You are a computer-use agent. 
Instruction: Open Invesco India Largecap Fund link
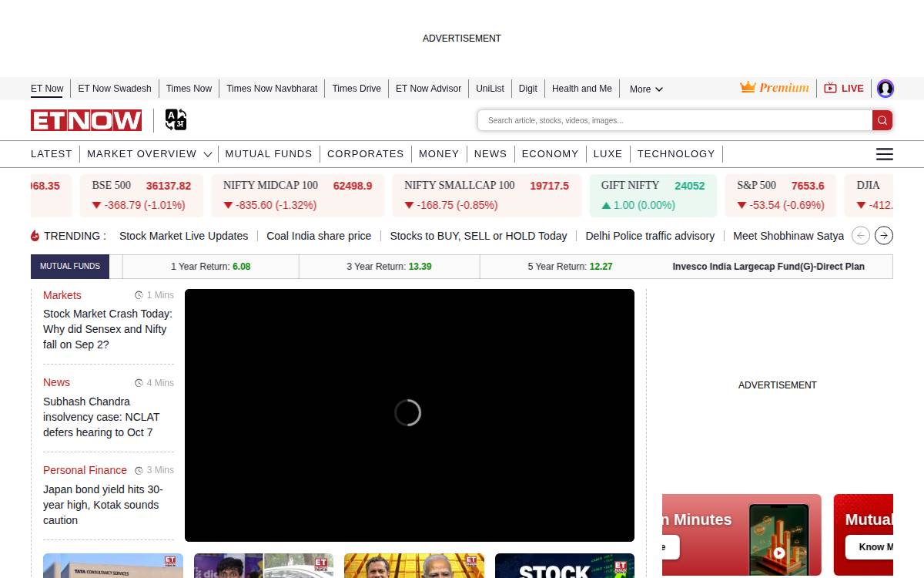point(768,267)
